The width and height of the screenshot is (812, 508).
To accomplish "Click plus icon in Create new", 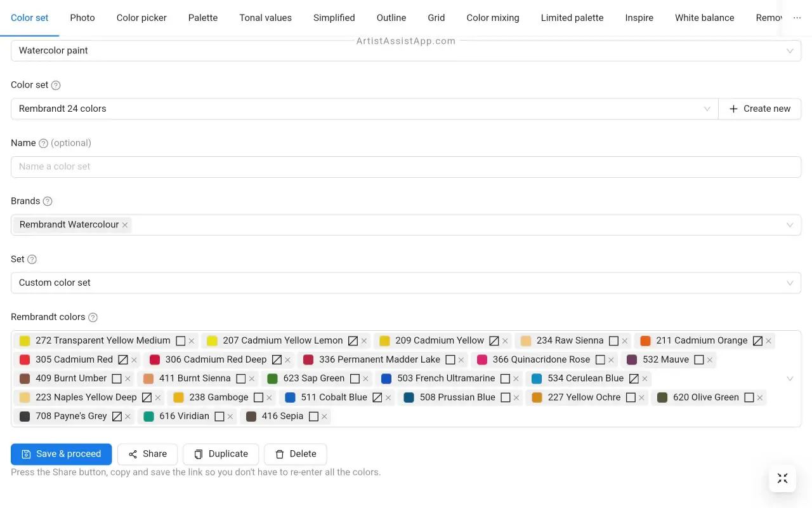I will coord(733,109).
